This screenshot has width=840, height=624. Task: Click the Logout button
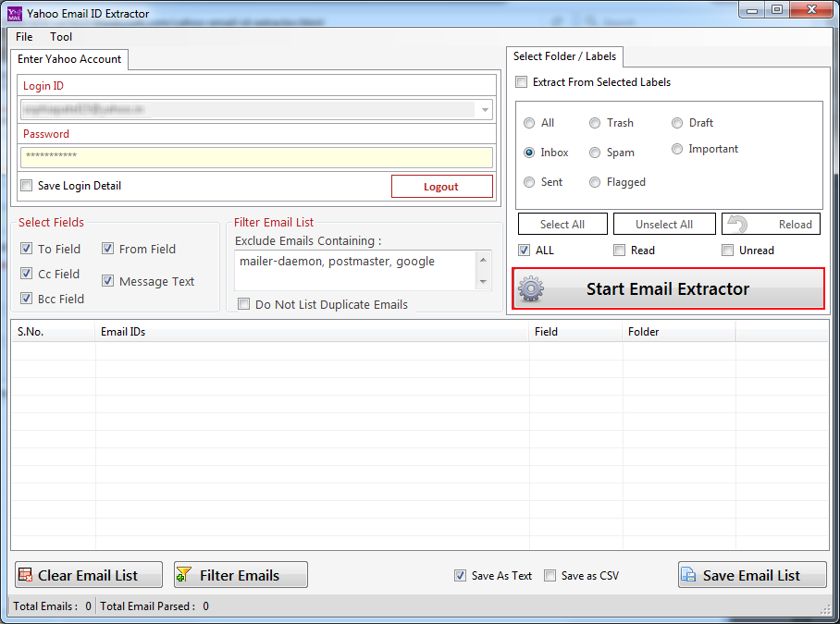442,186
